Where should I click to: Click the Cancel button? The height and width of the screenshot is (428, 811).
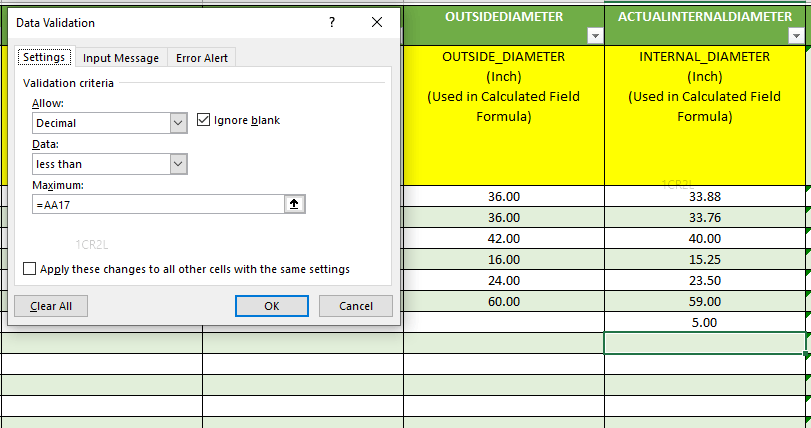(356, 306)
